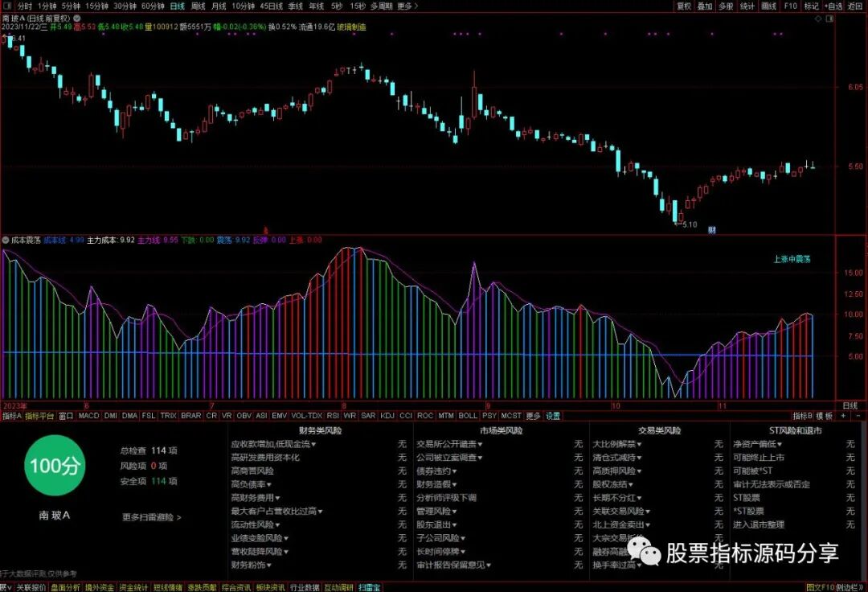Click the red marker icon on the chart bottom axis

pyautogui.click(x=265, y=230)
